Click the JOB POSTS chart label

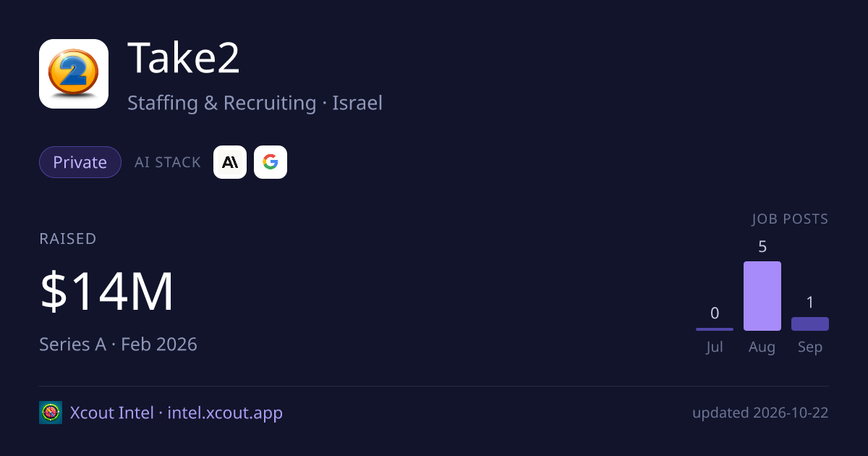pyautogui.click(x=790, y=219)
